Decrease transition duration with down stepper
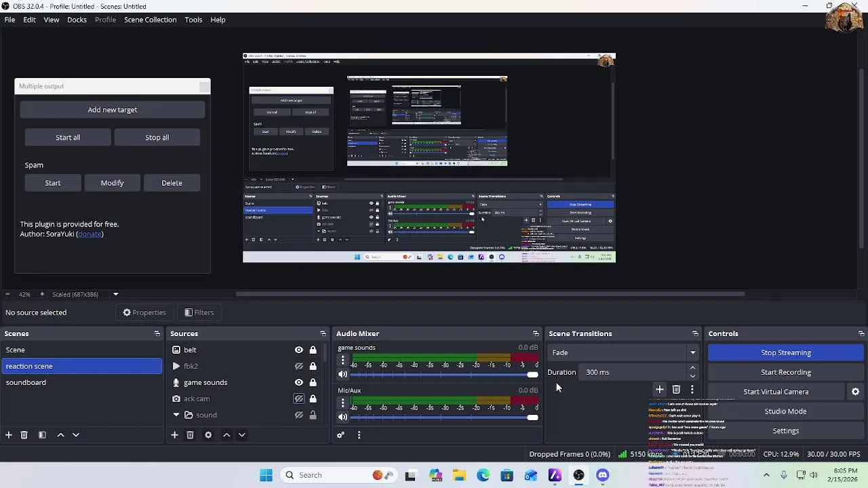Screen dimensions: 868x488 pyautogui.click(x=692, y=376)
